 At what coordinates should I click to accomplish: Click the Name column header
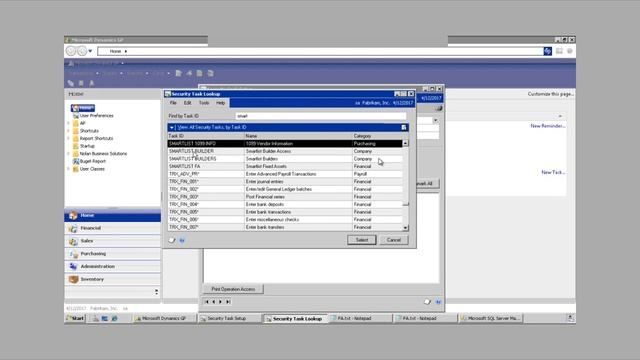298,136
